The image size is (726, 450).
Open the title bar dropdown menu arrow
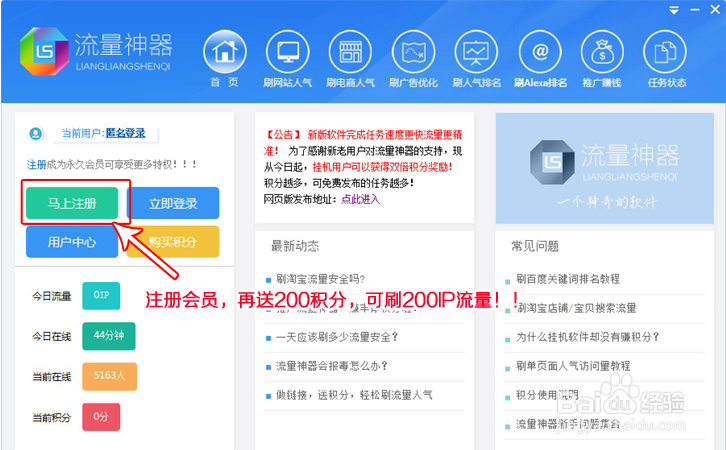tap(674, 10)
